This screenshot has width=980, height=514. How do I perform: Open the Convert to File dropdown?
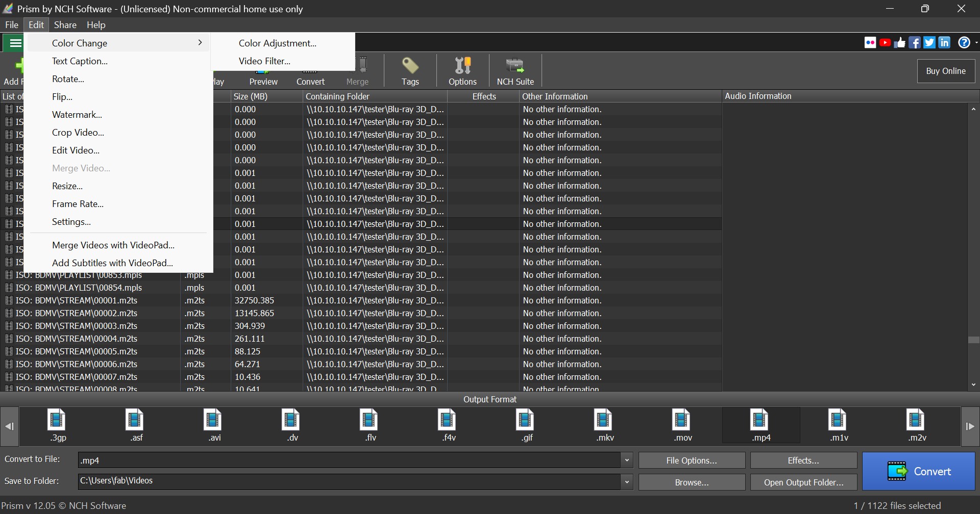pyautogui.click(x=627, y=459)
